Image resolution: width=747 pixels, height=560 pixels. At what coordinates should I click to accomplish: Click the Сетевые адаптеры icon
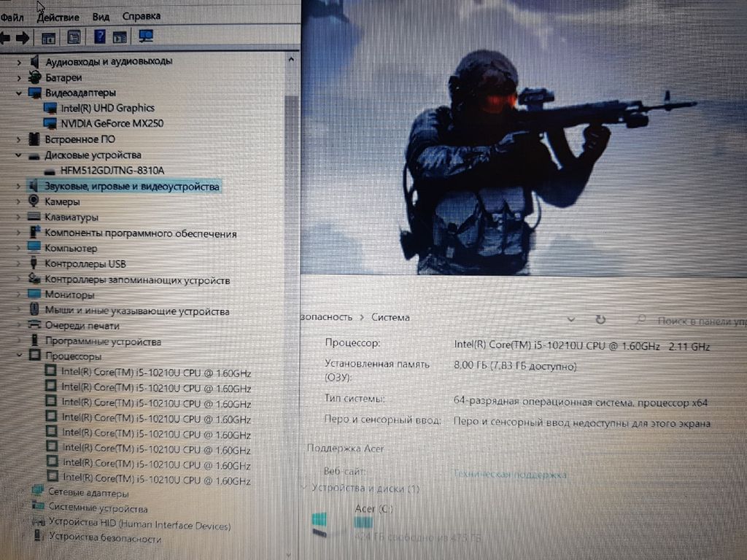tap(38, 491)
